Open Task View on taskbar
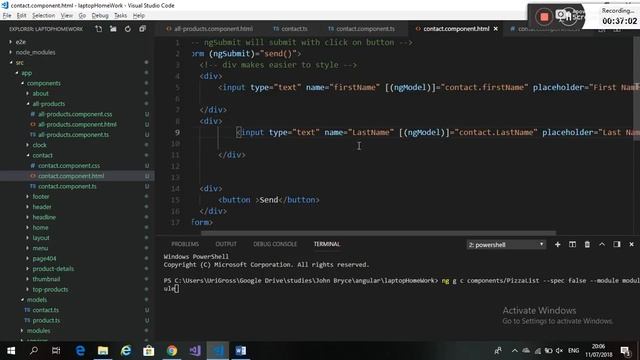The image size is (640, 360). [56, 351]
